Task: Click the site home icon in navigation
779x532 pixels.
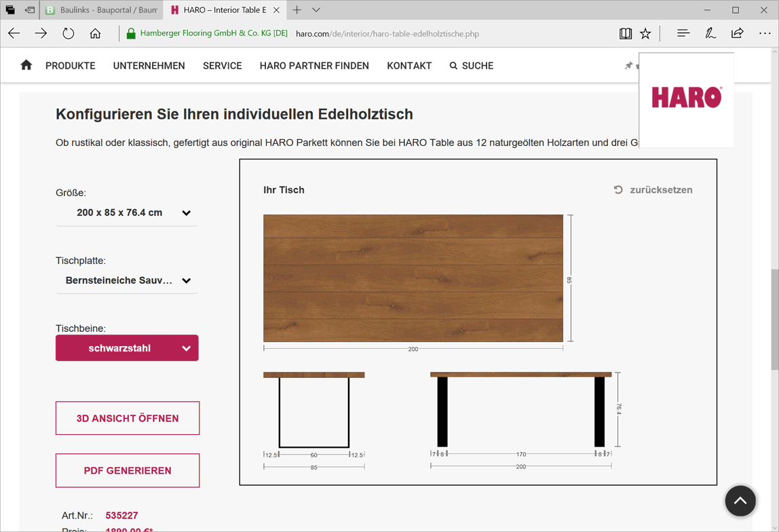Action: click(x=26, y=65)
